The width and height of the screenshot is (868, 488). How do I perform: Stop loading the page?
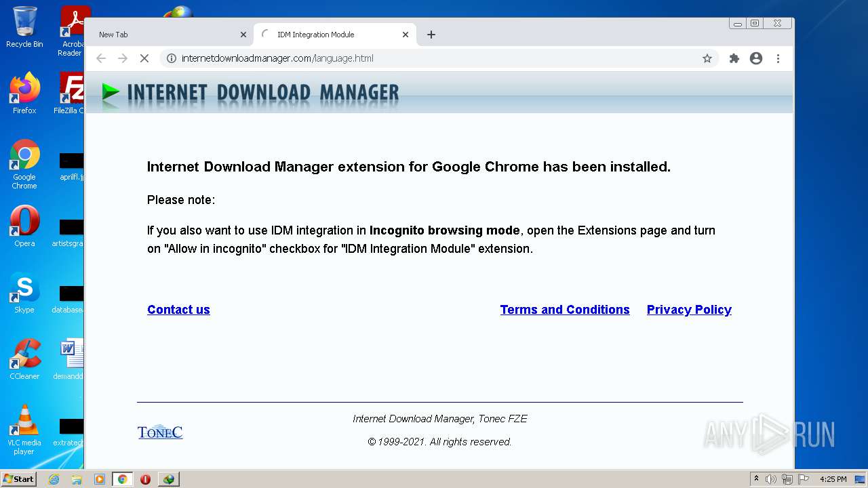click(144, 58)
